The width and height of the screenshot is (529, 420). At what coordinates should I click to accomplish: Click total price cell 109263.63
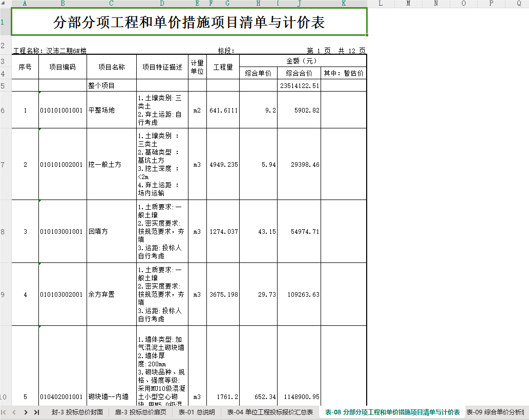299,294
